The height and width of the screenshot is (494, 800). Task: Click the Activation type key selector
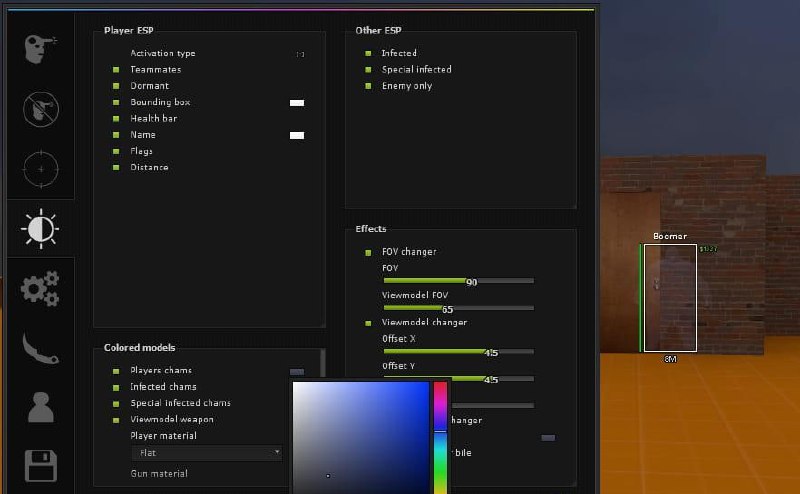[300, 54]
